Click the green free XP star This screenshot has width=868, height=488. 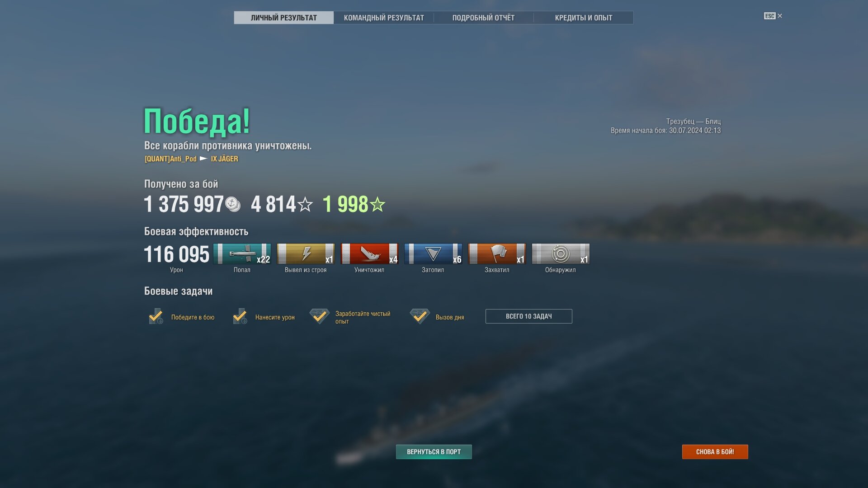tap(377, 204)
